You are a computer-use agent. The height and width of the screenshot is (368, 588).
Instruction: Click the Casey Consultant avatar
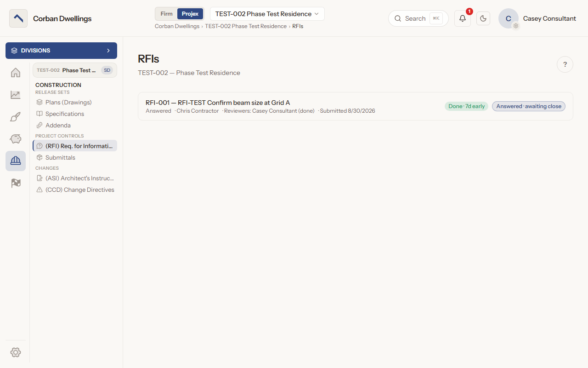(x=509, y=18)
